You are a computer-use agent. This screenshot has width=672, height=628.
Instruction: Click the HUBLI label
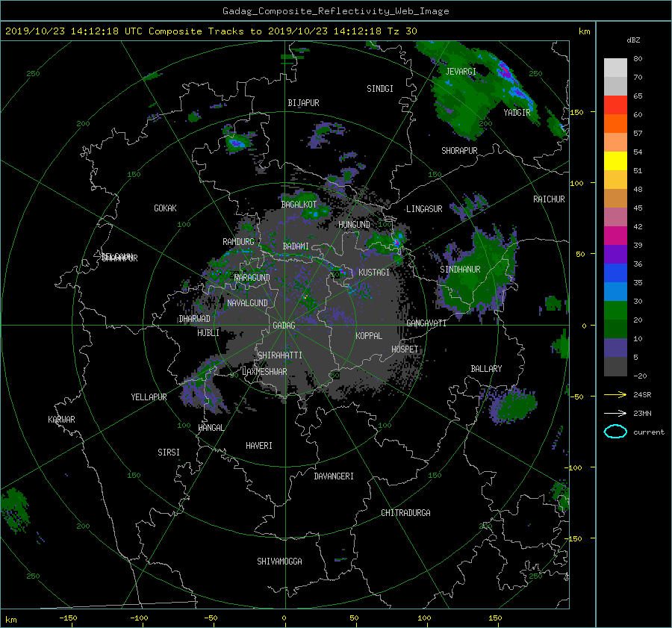(x=208, y=333)
